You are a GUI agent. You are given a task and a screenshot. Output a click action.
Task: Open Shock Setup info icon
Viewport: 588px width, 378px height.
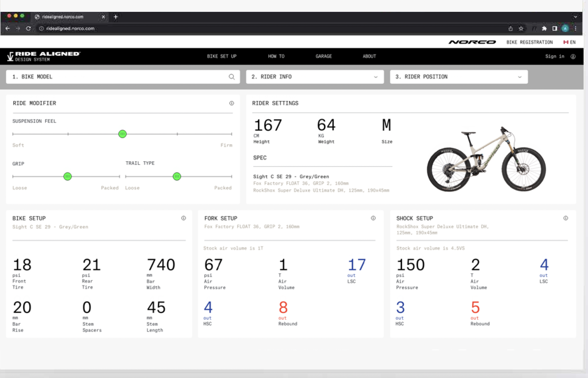point(565,218)
